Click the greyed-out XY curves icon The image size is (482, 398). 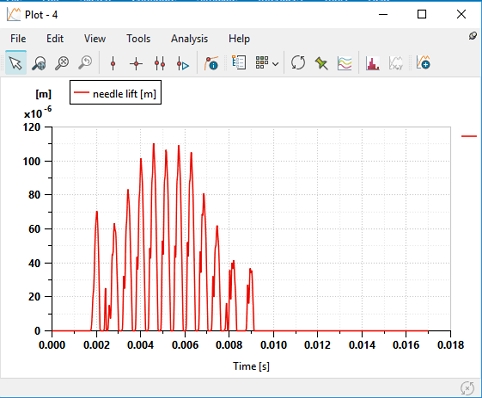(396, 63)
